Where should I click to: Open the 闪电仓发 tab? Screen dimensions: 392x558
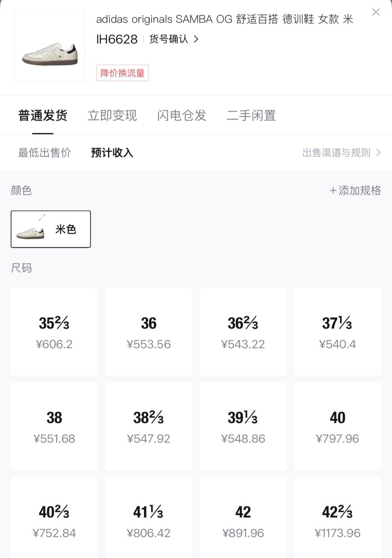coord(182,115)
